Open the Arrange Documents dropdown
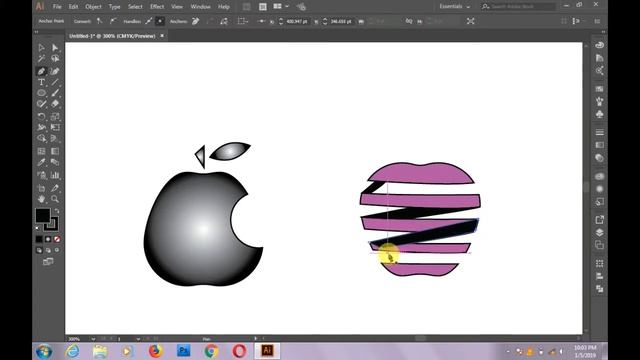 coord(280,7)
